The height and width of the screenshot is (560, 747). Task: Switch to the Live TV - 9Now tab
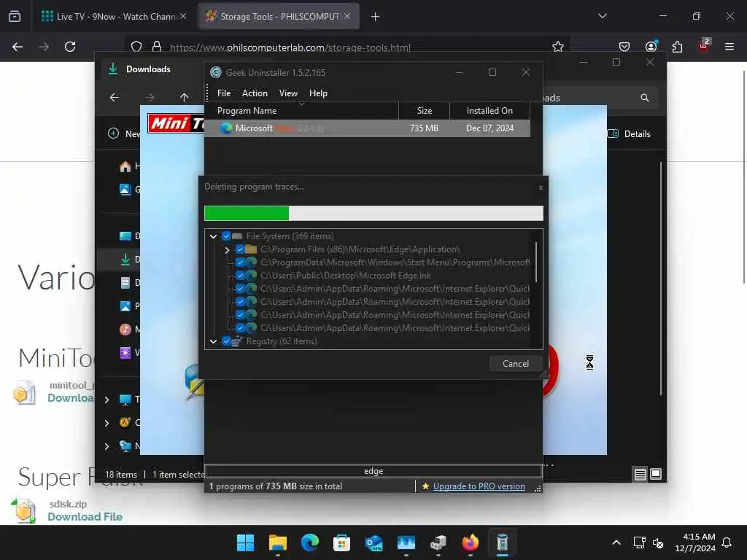pyautogui.click(x=114, y=16)
